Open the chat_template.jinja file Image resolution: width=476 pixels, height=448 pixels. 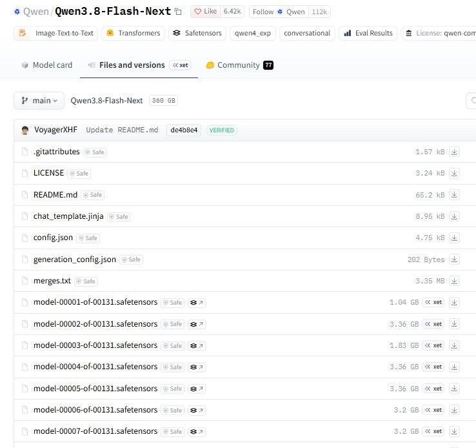(68, 216)
